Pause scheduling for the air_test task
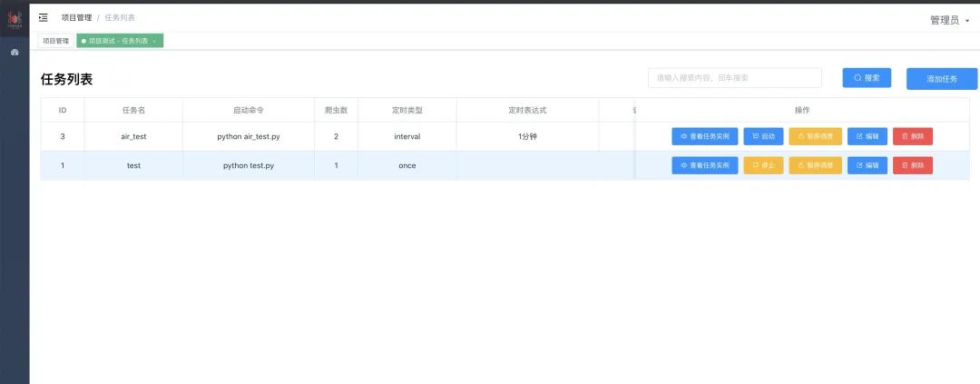 (815, 136)
